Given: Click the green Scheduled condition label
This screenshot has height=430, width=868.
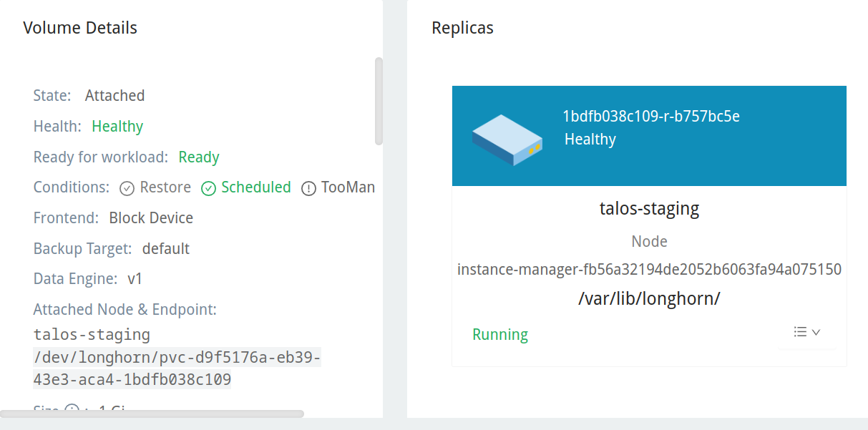Looking at the screenshot, I should click(255, 187).
